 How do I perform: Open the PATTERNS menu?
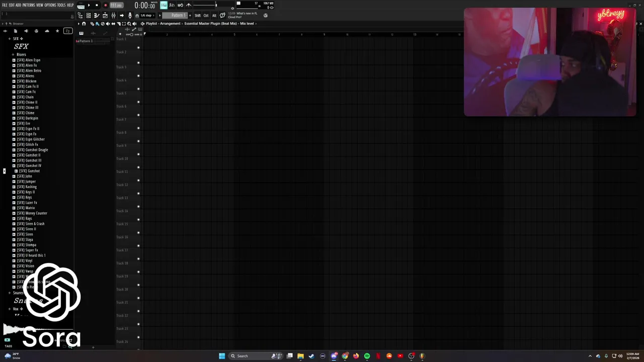coord(29,5)
